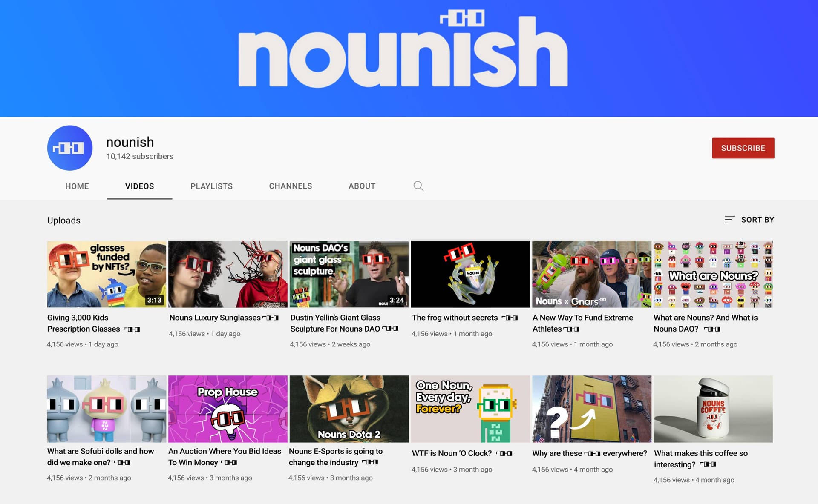818x504 pixels.
Task: Open WTF is Noun 'O Clock title
Action: pos(462,453)
